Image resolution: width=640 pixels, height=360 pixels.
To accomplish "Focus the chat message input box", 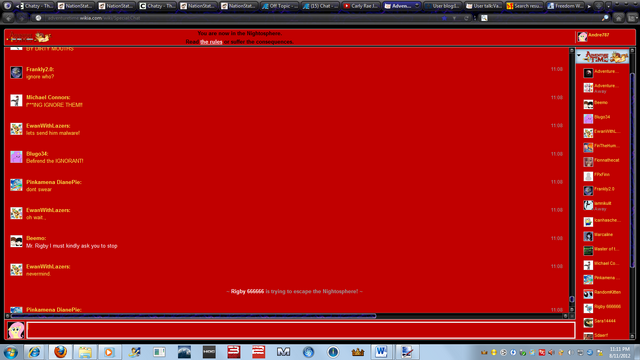I will coord(301,330).
